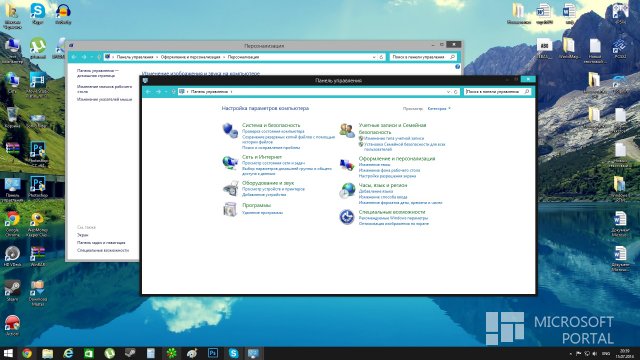This screenshot has width=640, height=360.
Task: Open Специальные возможности category link
Action: 392,212
